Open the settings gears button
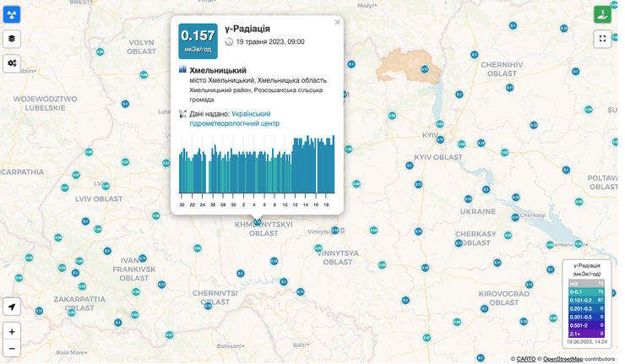This screenshot has width=625, height=364. (12, 62)
